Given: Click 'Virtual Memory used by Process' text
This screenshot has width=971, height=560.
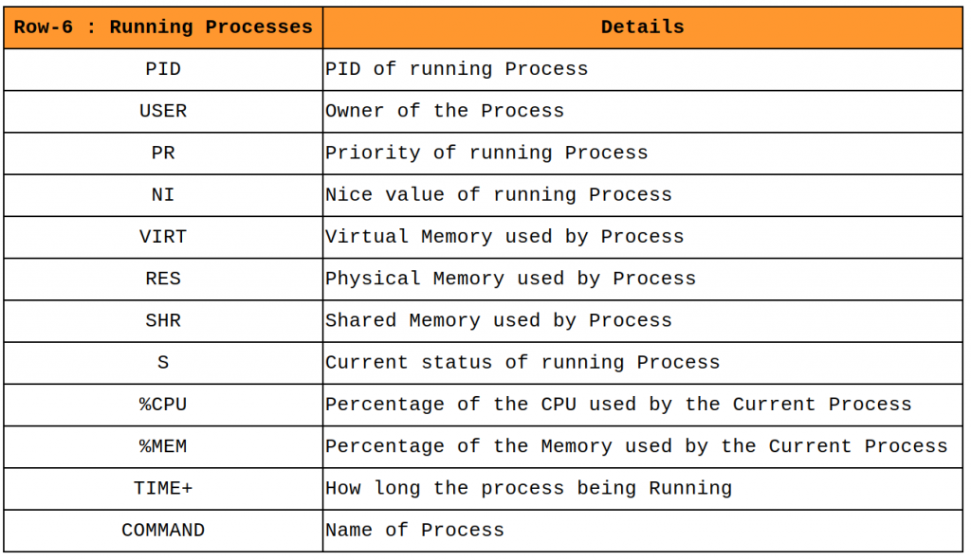Looking at the screenshot, I should coord(504,236).
